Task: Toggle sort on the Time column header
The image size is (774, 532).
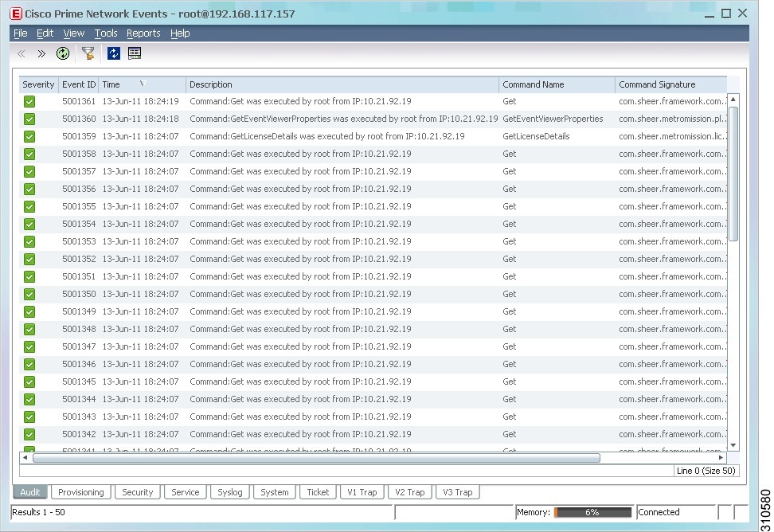Action: [143, 84]
